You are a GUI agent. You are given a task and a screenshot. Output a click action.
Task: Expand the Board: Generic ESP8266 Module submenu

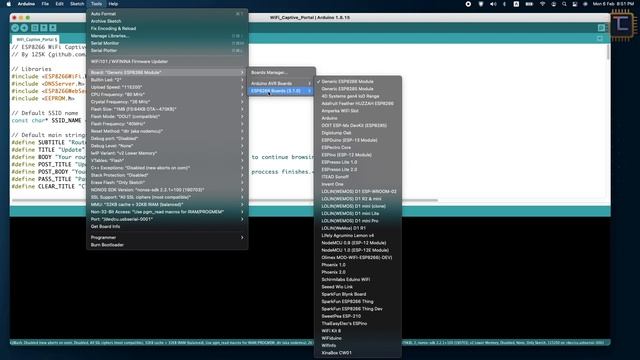[x=167, y=72]
